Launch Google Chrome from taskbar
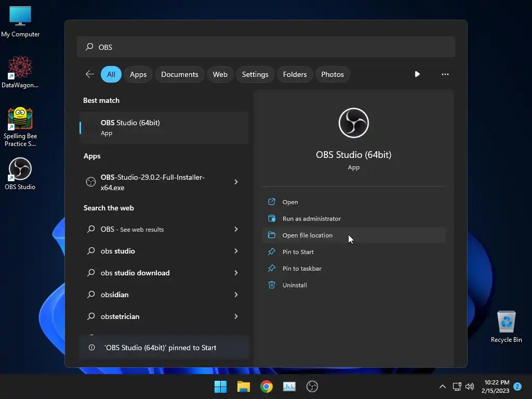Viewport: 532px width, 399px height. [x=267, y=387]
